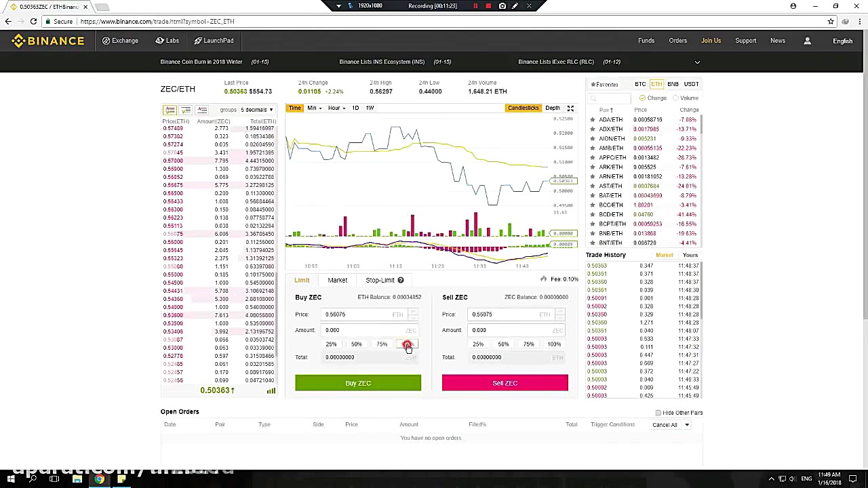Screen dimensions: 868x488
Task: Check Hide Other Pairs box
Action: point(658,413)
